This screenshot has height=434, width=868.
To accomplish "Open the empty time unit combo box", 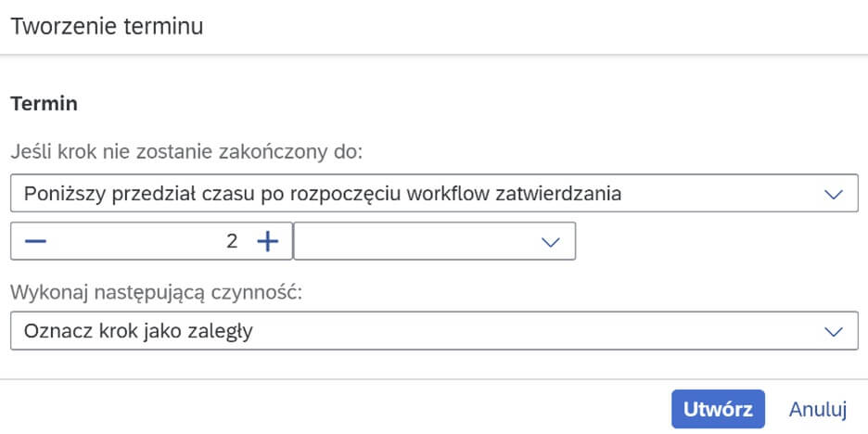I will pos(435,241).
